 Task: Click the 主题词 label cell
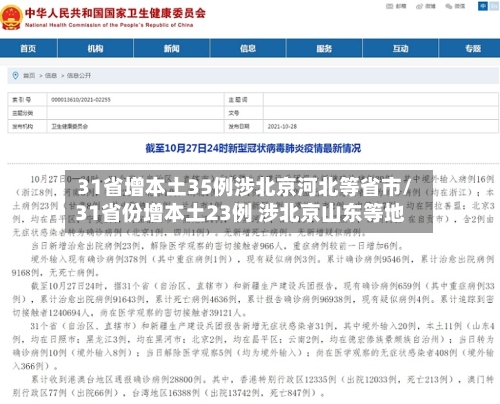[244, 100]
